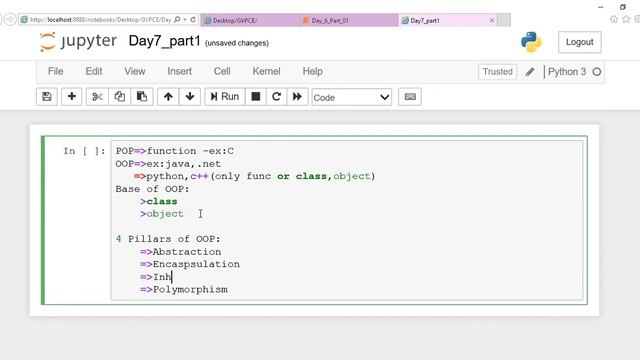The width and height of the screenshot is (640, 360).
Task: Click the 'OOP=>ex:java,.net' line
Action: [x=168, y=164]
